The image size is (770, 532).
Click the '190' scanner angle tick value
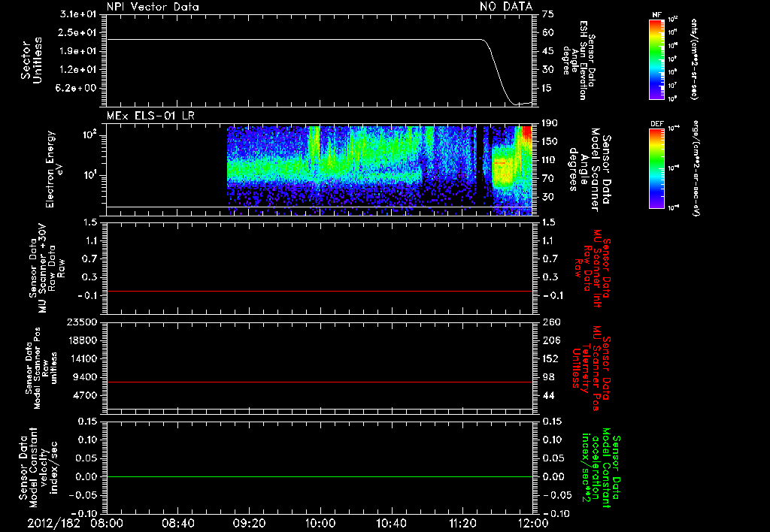pos(550,123)
